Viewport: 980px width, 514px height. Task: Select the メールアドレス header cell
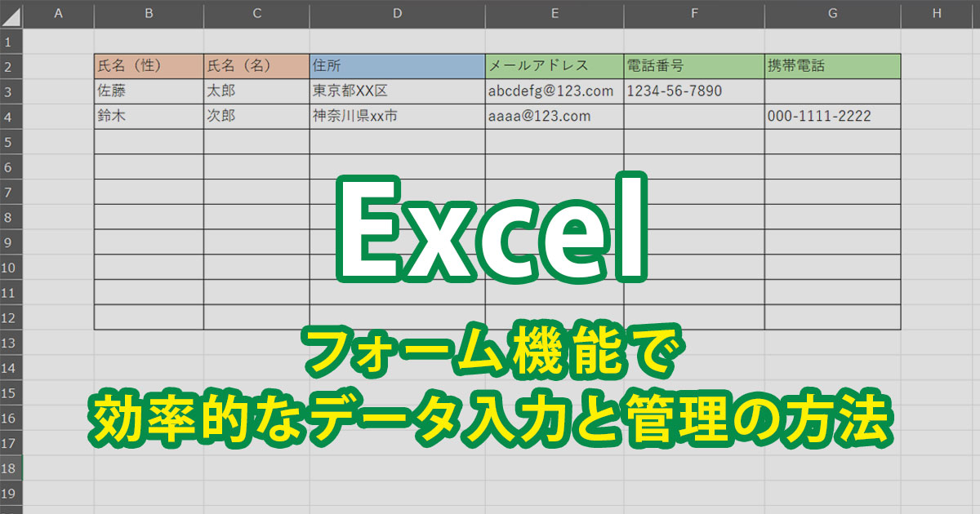click(554, 66)
